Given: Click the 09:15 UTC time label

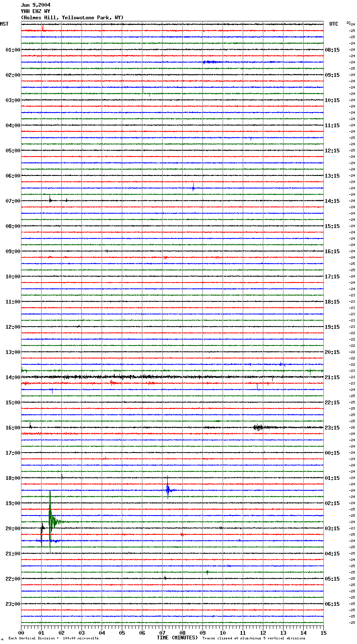Looking at the screenshot, I should tap(332, 75).
